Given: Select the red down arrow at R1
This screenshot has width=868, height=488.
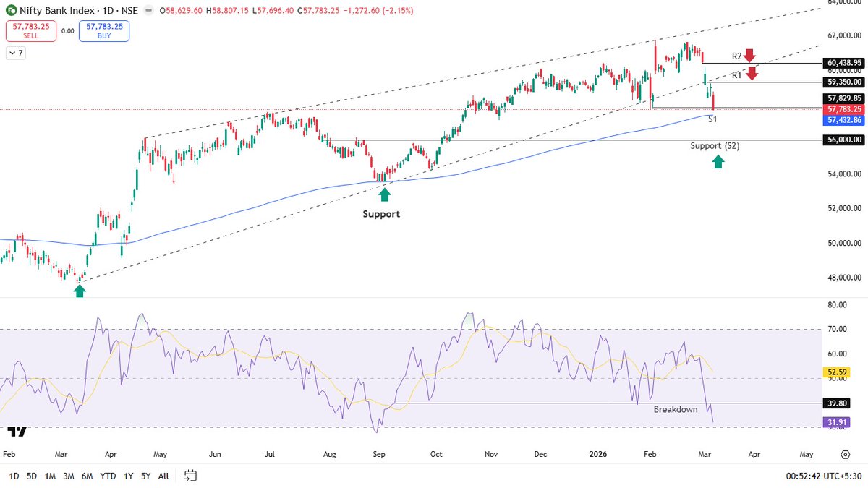Looking at the screenshot, I should 752,72.
